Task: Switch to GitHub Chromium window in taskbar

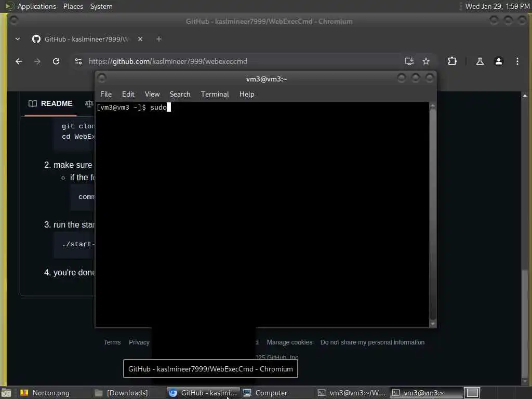Action: pos(204,393)
